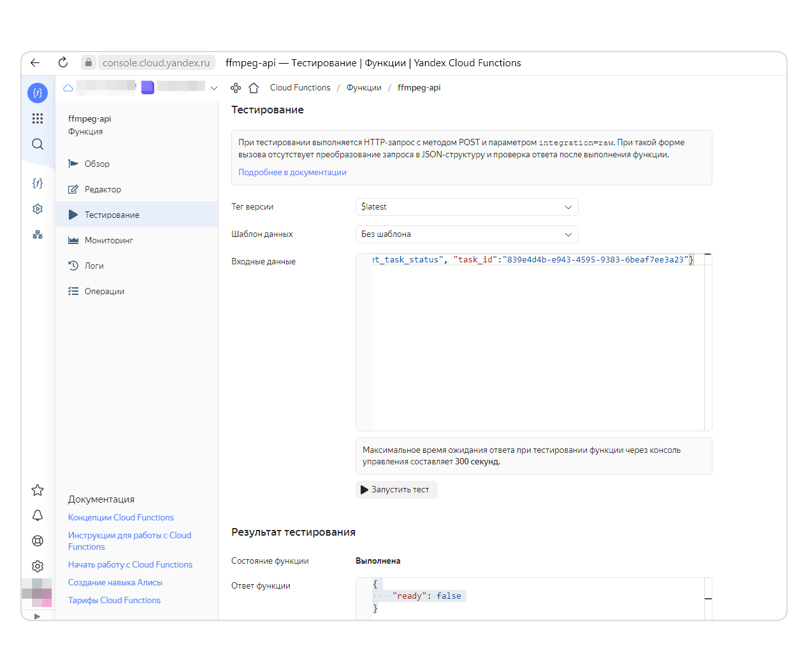Viewport: 808px width, 672px height.
Task: Run the test with Запустить тест
Action: [396, 490]
